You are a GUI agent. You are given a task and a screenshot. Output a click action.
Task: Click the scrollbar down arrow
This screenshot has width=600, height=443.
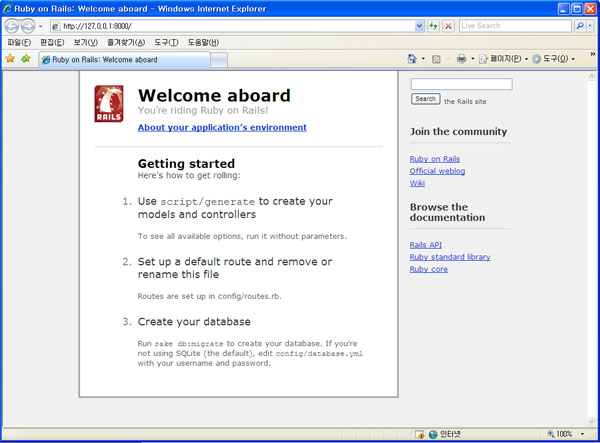click(591, 421)
